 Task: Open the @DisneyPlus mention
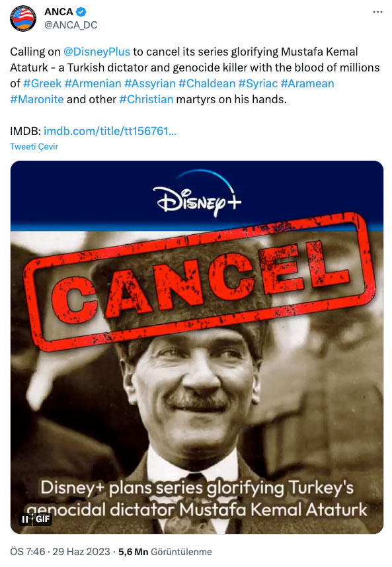[x=97, y=52]
